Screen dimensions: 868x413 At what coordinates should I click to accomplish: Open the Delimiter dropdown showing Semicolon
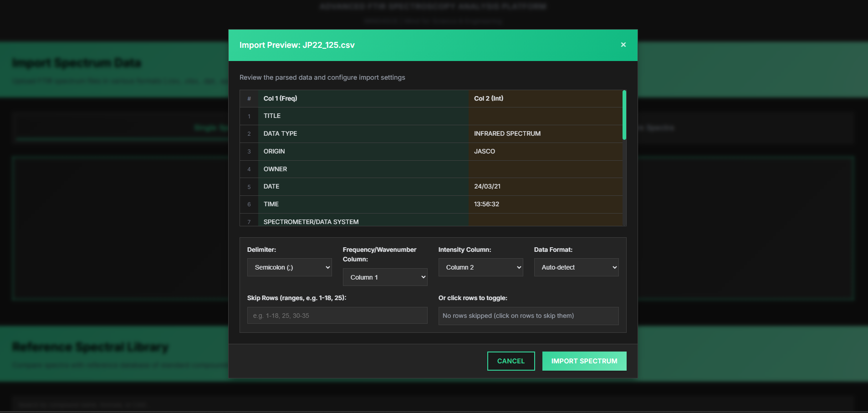tap(289, 267)
